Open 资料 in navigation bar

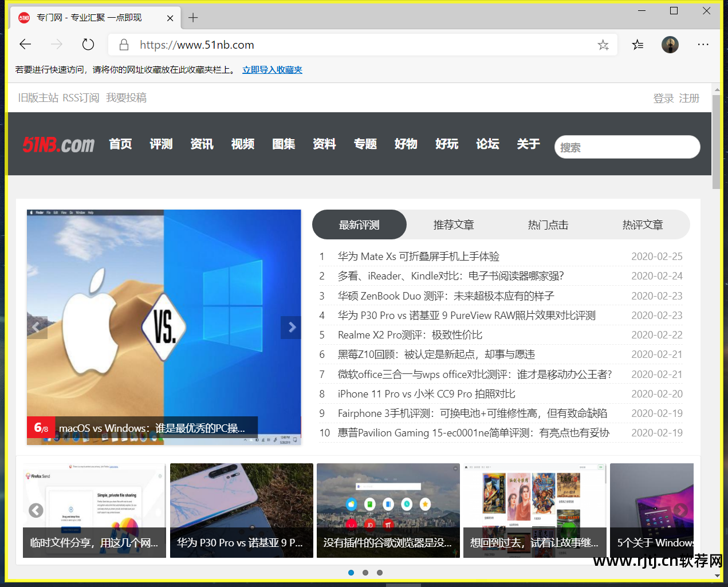[325, 144]
